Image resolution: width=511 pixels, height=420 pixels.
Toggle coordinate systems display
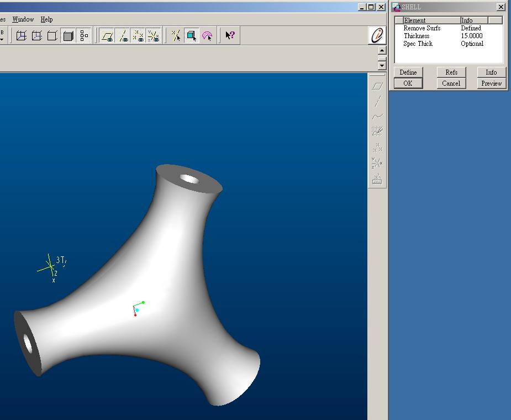(154, 35)
